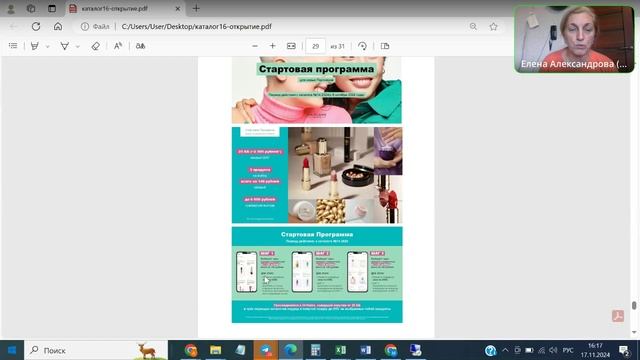The width and height of the screenshot is (640, 360).
Task: Open Telegram from the taskbar
Action: [x=266, y=350]
